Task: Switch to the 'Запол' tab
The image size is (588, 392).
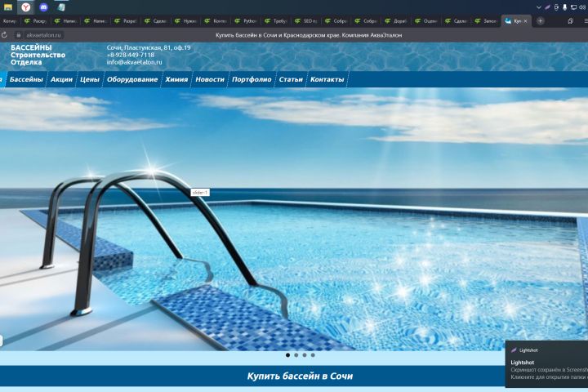Action: pos(486,21)
